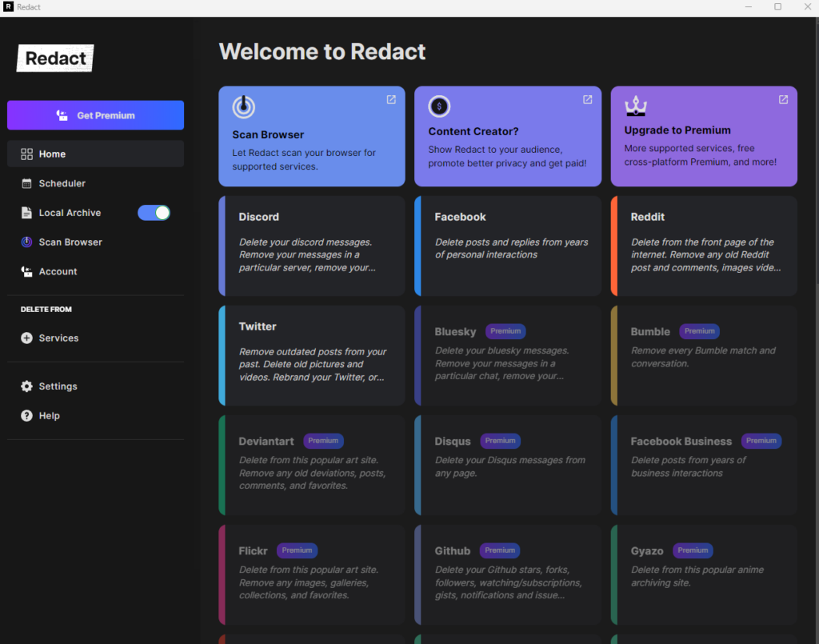Click the Upgrade to Premium crown icon
Screen dimensions: 819x644
tap(636, 106)
